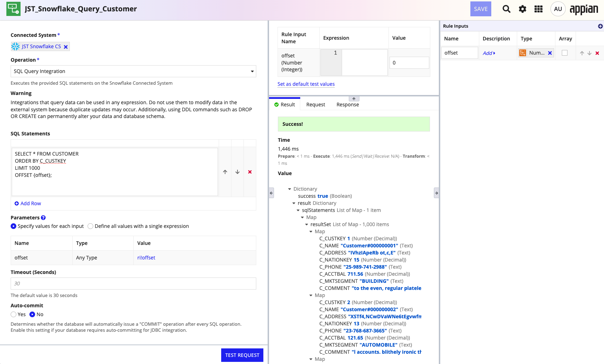Collapse the sqlStatements list node
Viewport: 604px width, 364px height.
click(x=298, y=210)
